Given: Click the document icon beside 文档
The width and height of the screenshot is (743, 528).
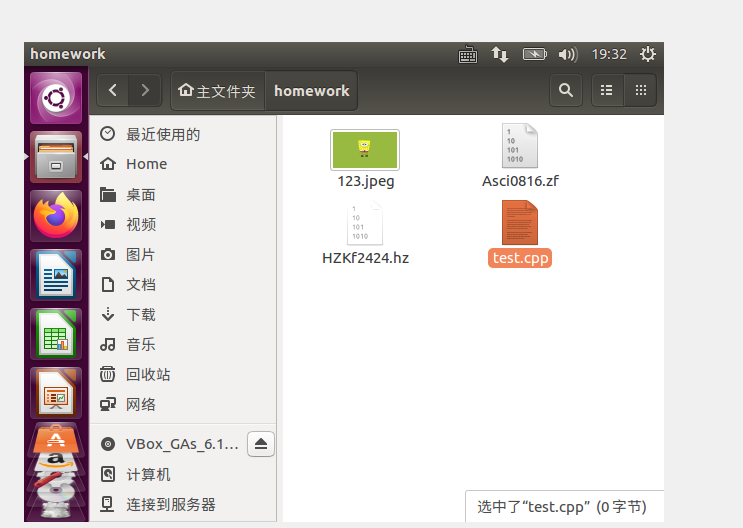Looking at the screenshot, I should [108, 284].
